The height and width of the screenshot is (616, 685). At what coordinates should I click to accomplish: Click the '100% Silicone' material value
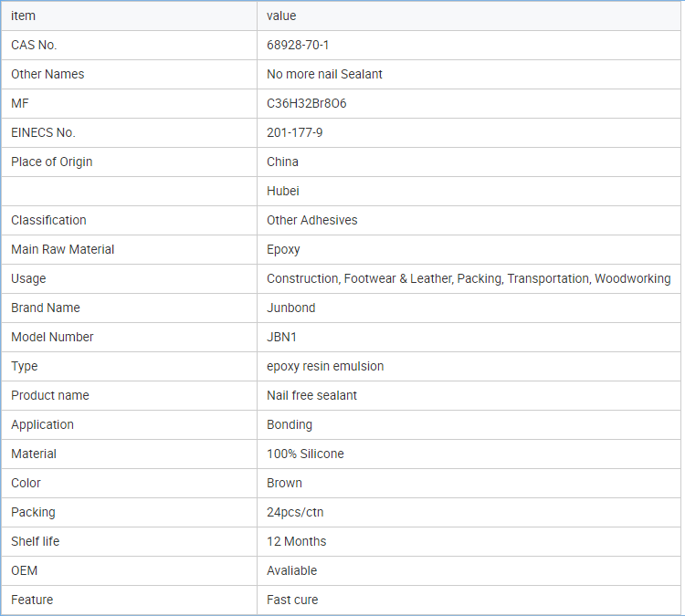(305, 454)
